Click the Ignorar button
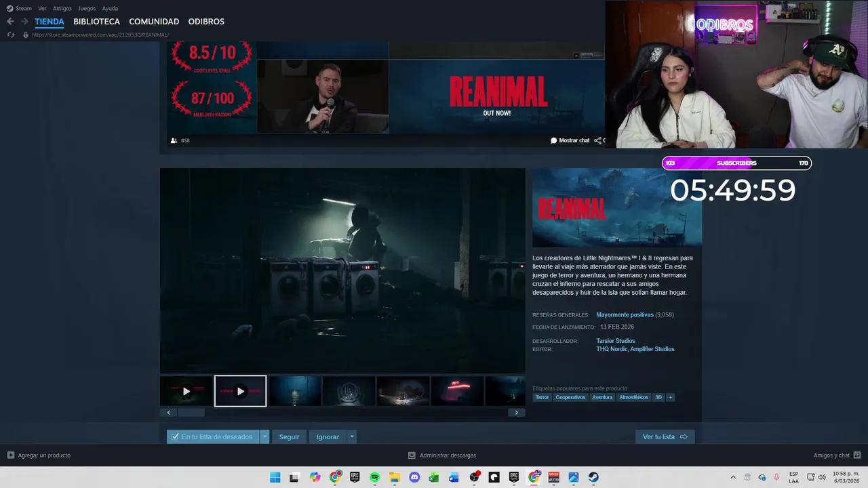 point(328,436)
